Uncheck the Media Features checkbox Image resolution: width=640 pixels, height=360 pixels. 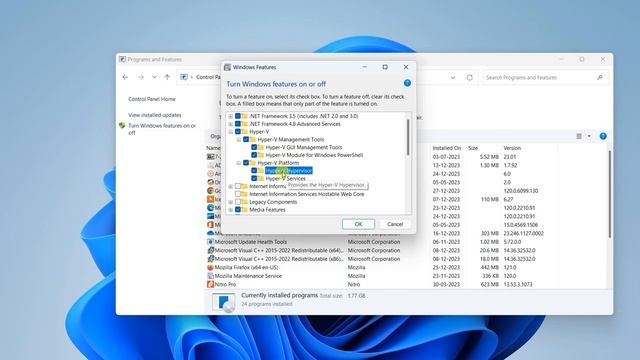[x=238, y=210]
